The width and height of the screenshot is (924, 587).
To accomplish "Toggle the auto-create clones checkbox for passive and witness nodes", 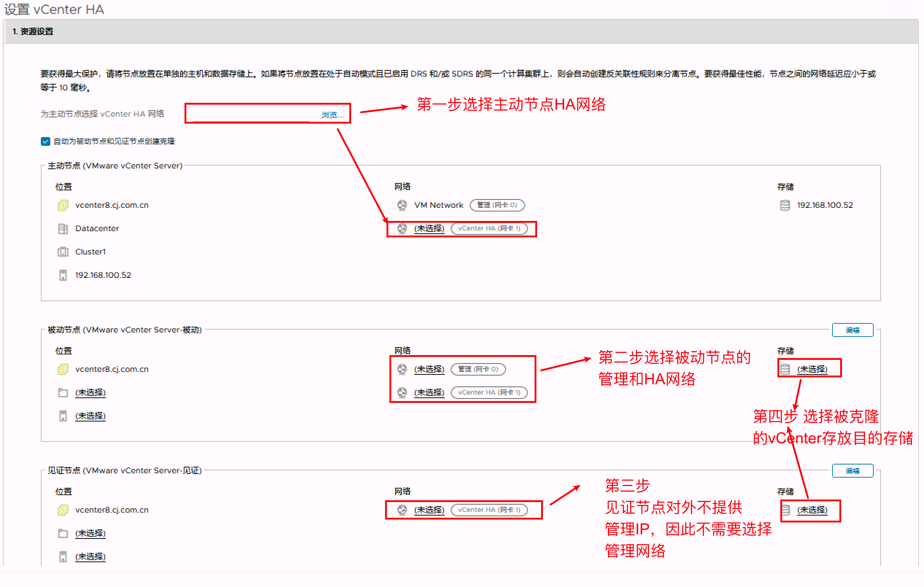I will coord(45,141).
